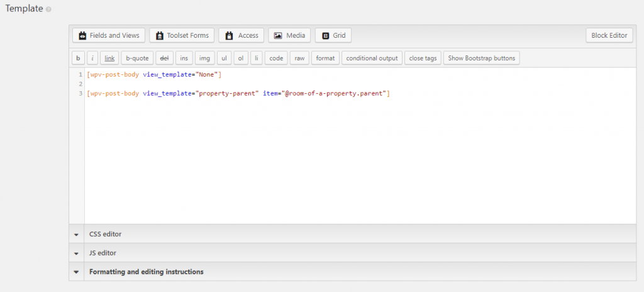Open the Fields and Views dialog
Screen dimensions: 644x292
(109, 35)
